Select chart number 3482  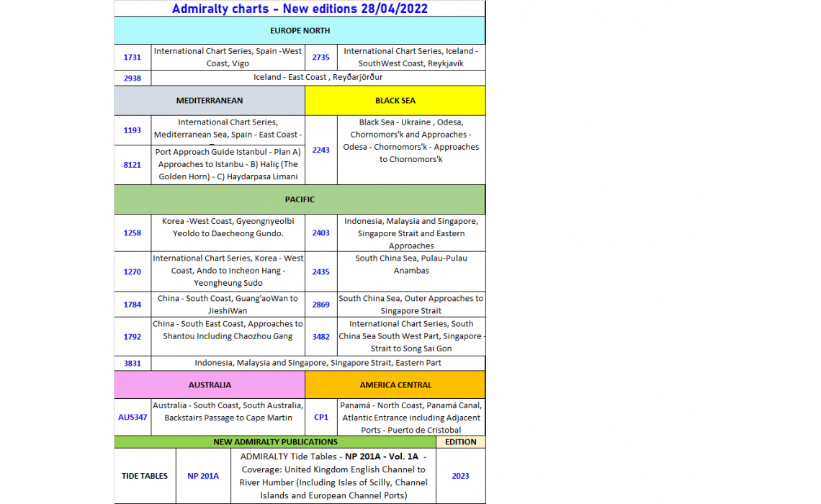pos(321,337)
